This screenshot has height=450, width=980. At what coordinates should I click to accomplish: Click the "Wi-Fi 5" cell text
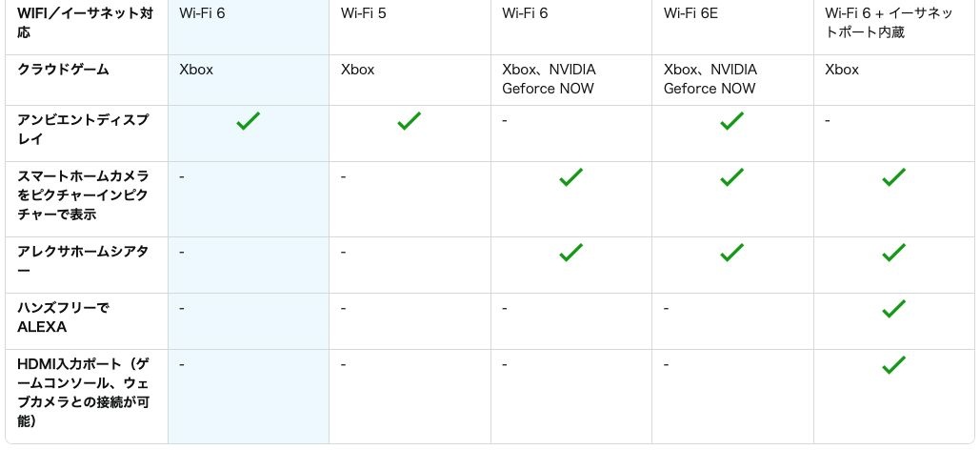point(366,13)
